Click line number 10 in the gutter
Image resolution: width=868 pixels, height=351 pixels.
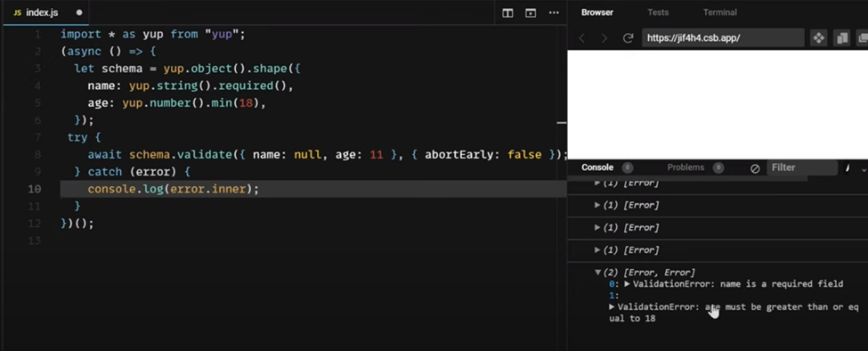(x=35, y=189)
